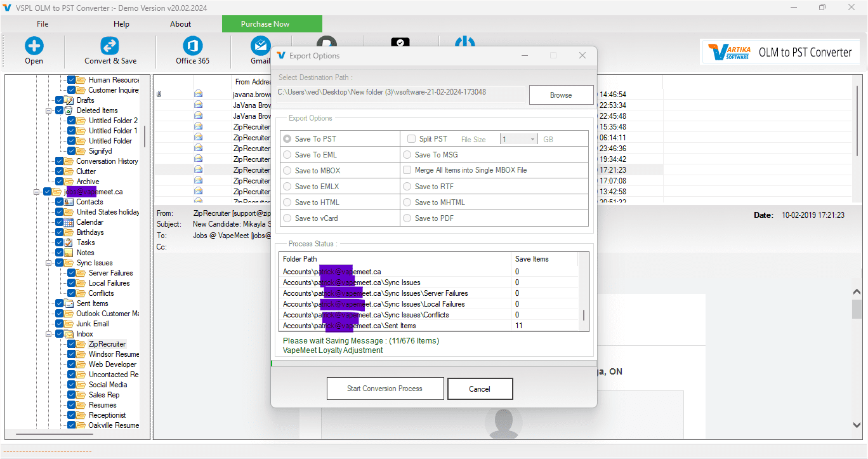Collapse the Deleted Items tree node
Screen dimensions: 868x459
[48, 110]
